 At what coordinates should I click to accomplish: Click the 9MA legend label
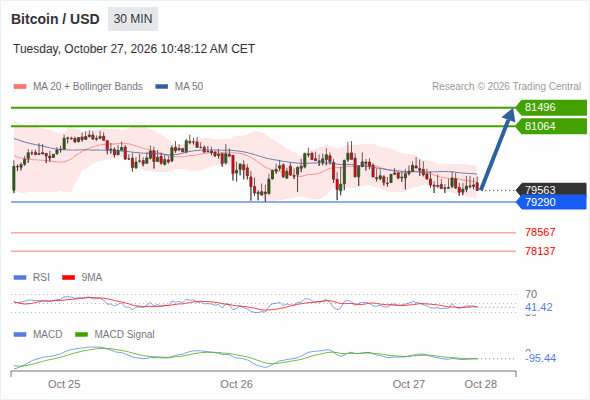[x=92, y=277]
